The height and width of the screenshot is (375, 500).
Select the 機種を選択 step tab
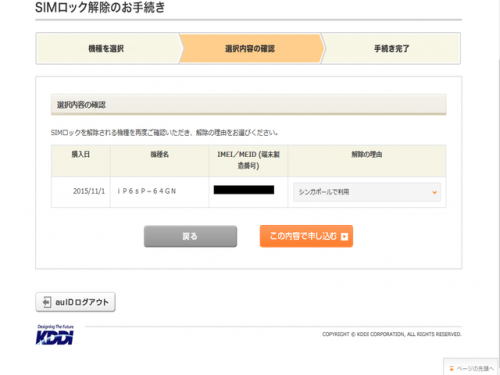(107, 49)
